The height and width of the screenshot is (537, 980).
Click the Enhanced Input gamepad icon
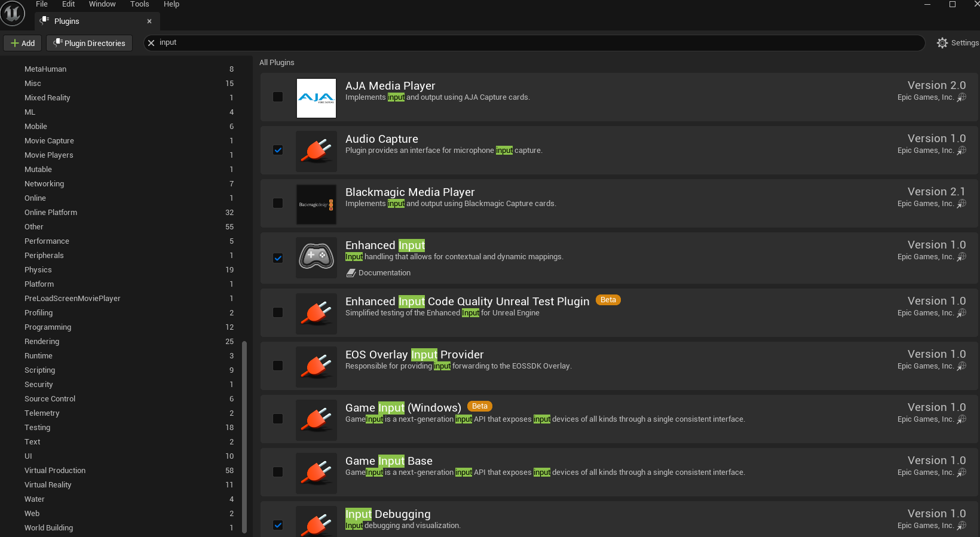click(x=316, y=257)
